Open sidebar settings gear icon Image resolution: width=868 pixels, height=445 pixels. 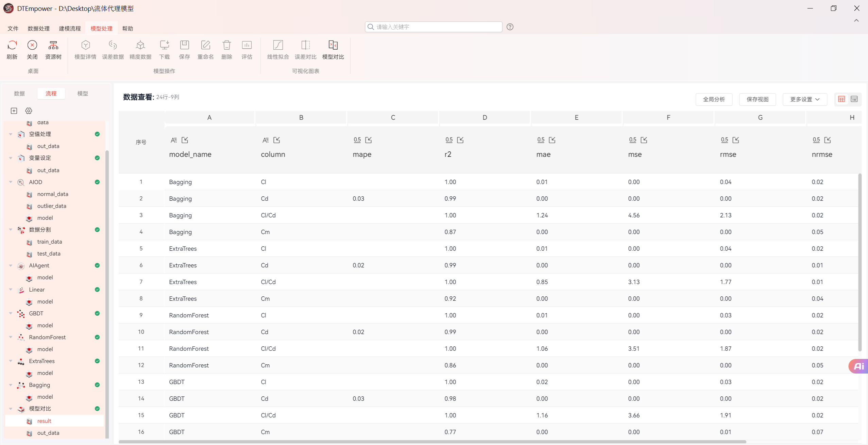pyautogui.click(x=29, y=111)
